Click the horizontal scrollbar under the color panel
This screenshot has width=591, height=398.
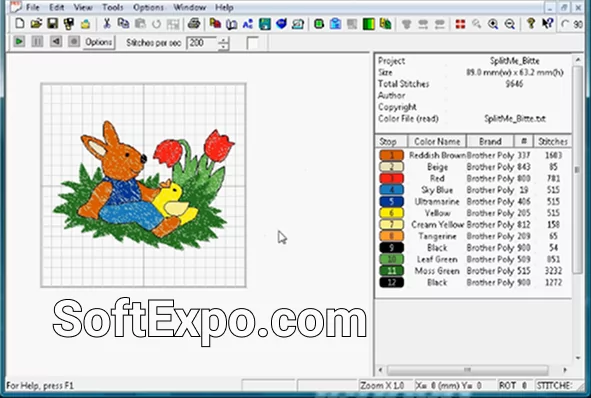[467, 370]
